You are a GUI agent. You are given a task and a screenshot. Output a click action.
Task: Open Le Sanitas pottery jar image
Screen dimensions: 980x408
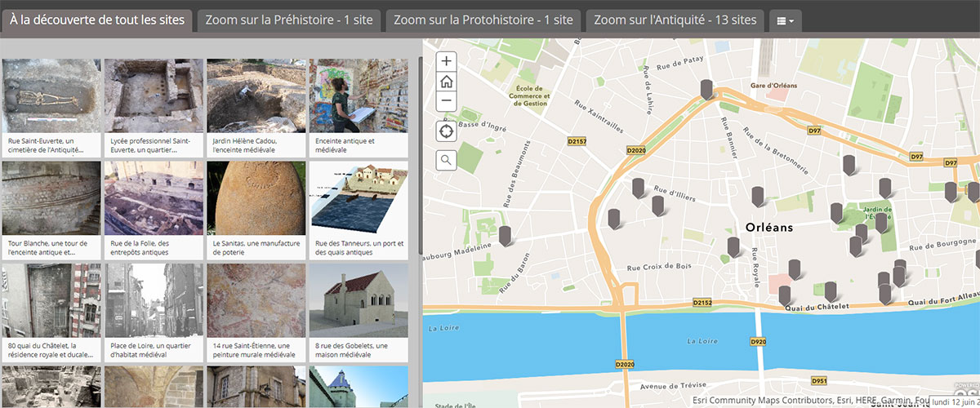[x=256, y=197]
